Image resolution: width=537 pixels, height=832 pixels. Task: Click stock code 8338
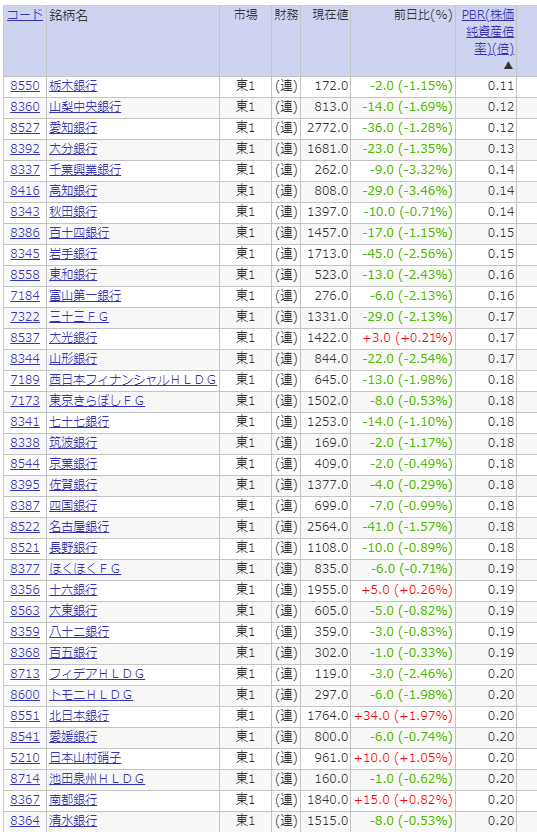tap(25, 443)
